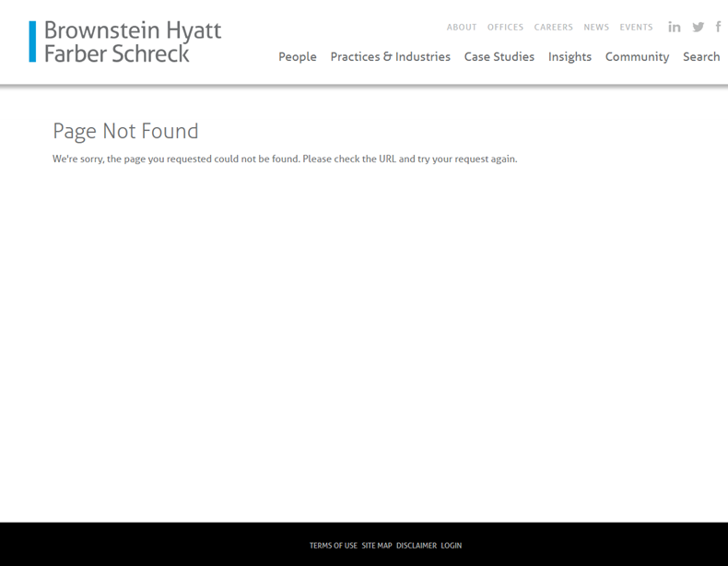Click the "We're sorry" error message text
Screen dimensions: 728x566
(285, 159)
